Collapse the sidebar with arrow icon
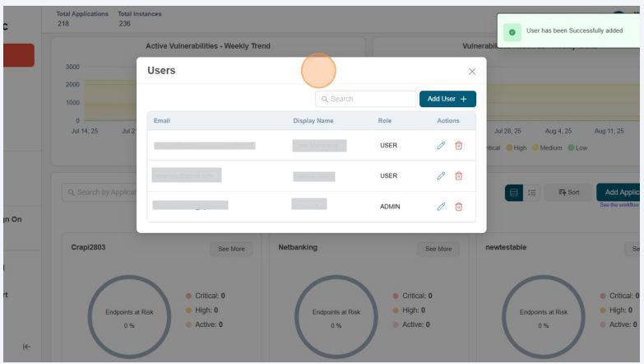Viewport: 644px width, 364px height. click(x=26, y=347)
